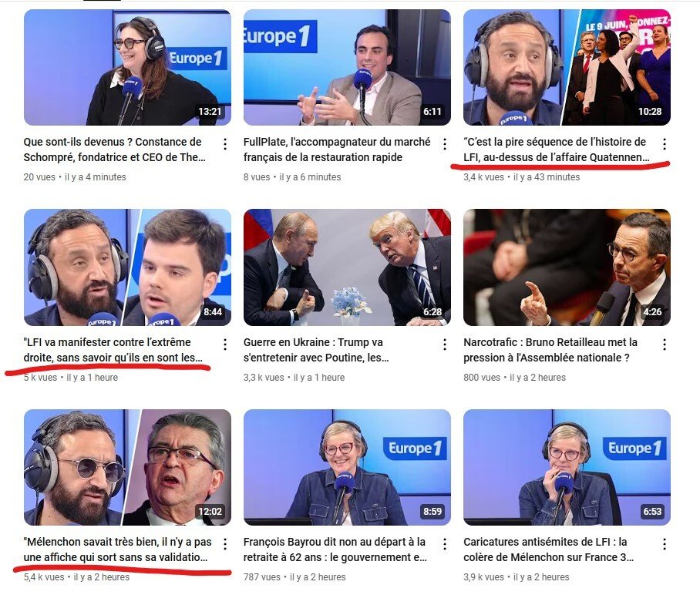This screenshot has height=605, width=700.
Task: Open the FullPlate 6:11 video thumbnail
Action: tap(347, 67)
